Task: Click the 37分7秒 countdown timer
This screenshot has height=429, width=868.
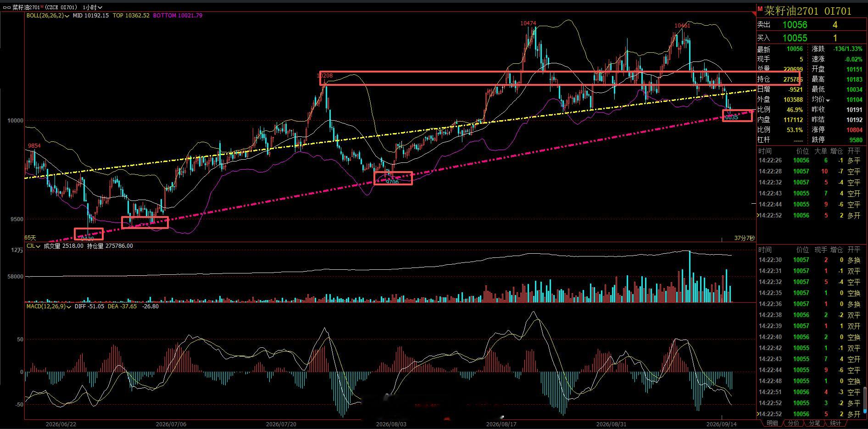Action: pos(744,238)
